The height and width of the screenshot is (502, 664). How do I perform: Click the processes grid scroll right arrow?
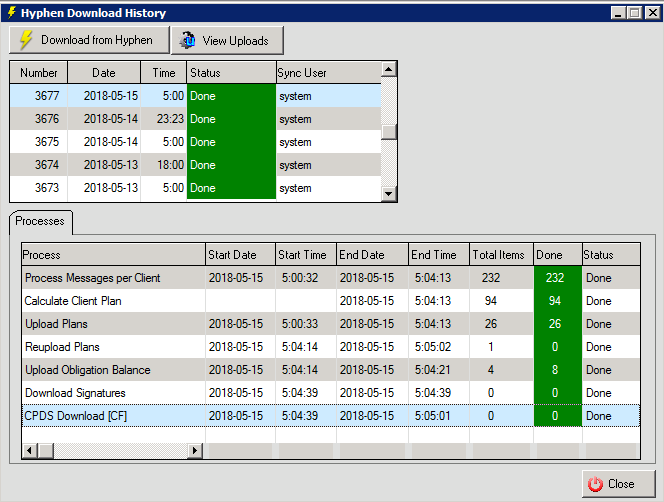coord(195,450)
